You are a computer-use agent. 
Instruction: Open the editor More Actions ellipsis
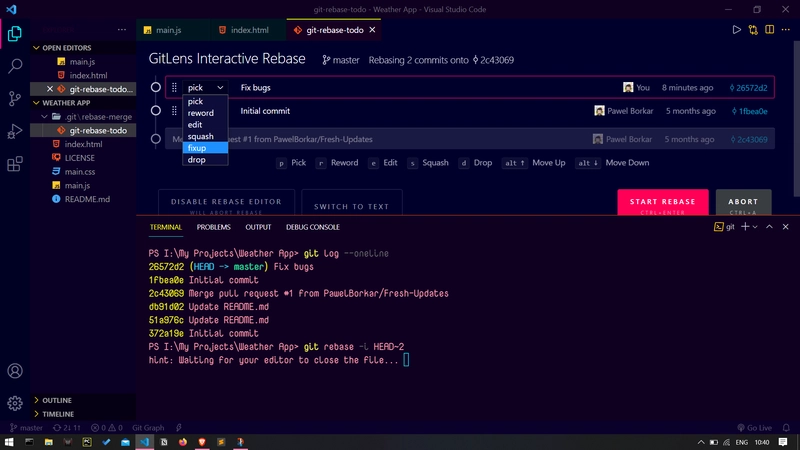coord(786,30)
